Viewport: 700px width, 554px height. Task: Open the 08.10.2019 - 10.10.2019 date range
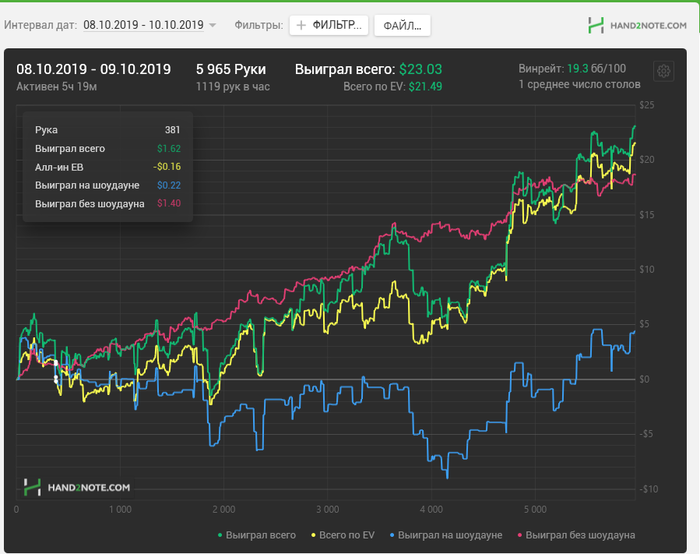coord(143,25)
